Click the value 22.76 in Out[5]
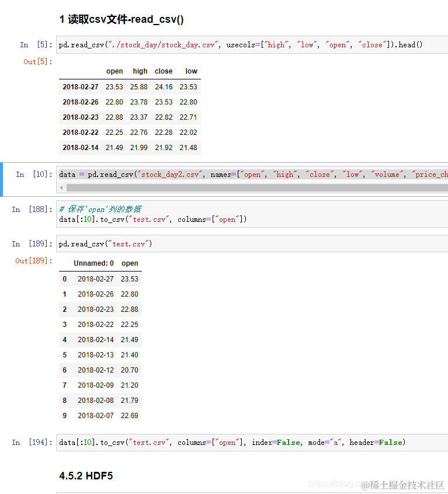 [139, 133]
